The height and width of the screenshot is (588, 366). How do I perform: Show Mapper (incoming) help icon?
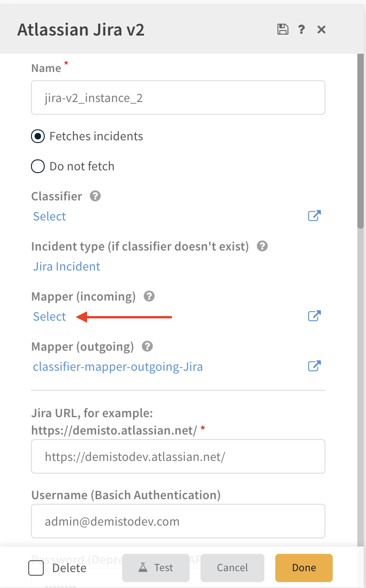pos(149,297)
